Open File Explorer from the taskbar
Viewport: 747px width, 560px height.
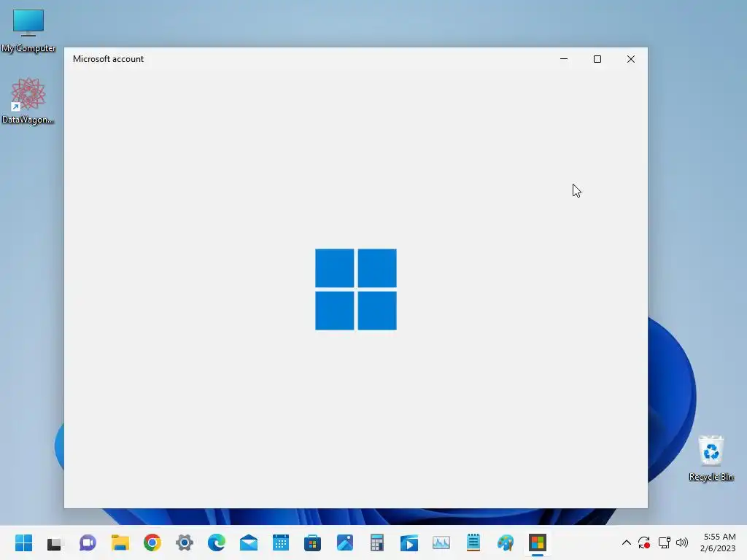[120, 542]
